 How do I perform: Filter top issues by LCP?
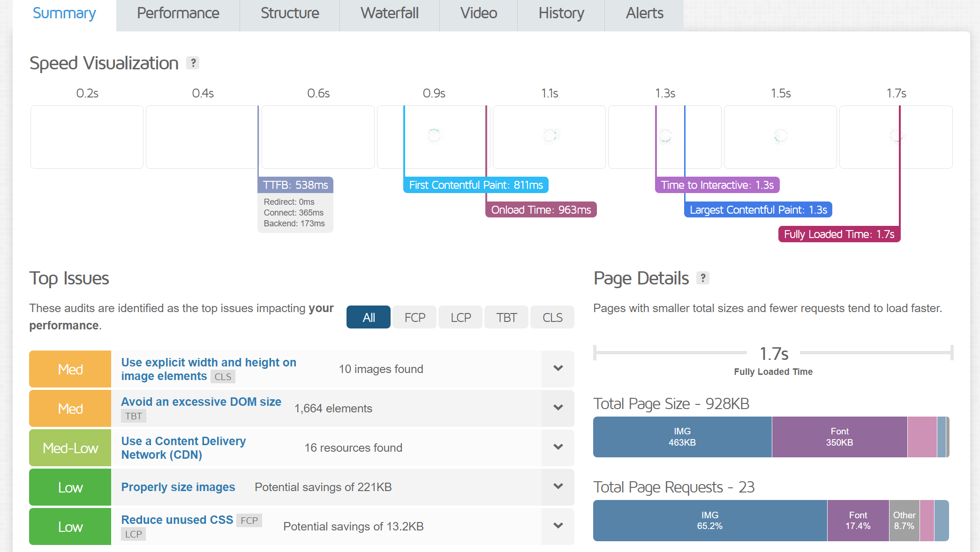click(460, 317)
